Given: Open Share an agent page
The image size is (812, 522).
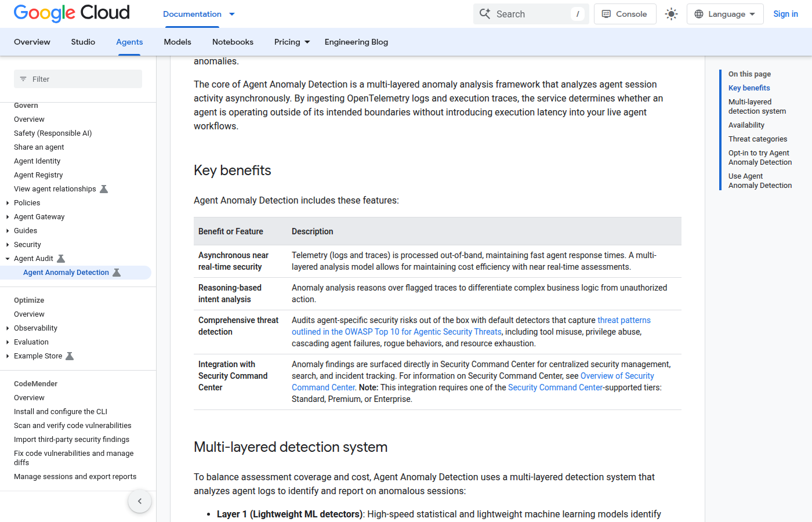Looking at the screenshot, I should (x=39, y=147).
